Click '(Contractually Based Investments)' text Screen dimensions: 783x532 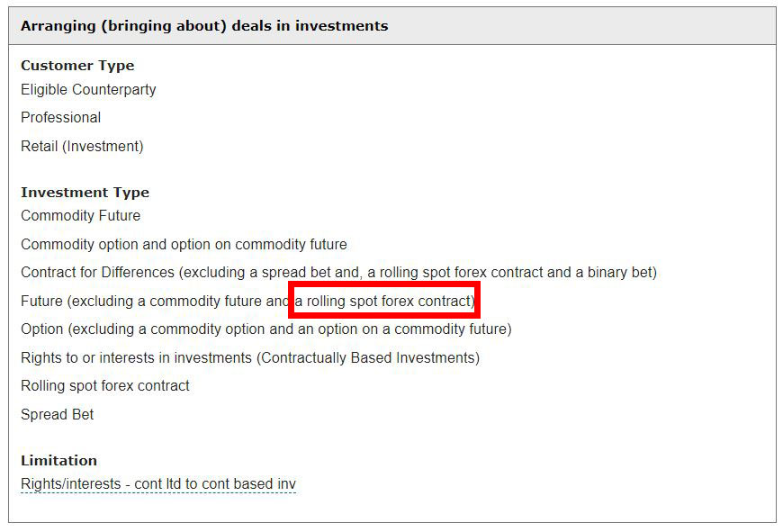click(x=368, y=357)
